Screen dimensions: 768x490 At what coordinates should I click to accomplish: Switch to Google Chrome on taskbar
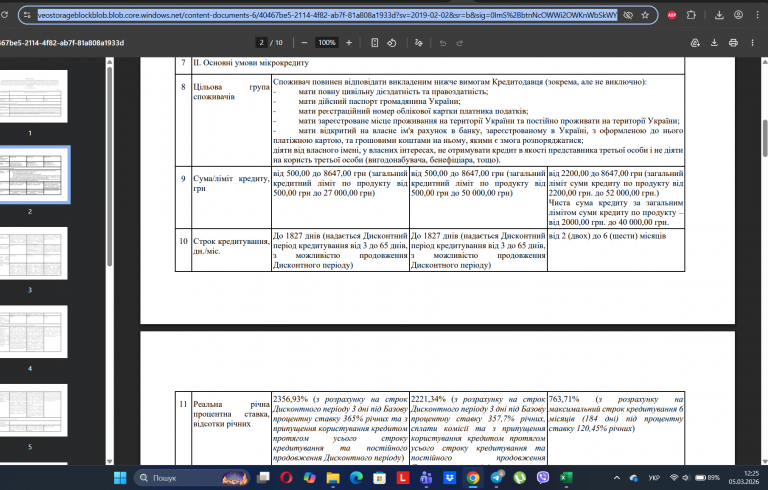pos(473,477)
